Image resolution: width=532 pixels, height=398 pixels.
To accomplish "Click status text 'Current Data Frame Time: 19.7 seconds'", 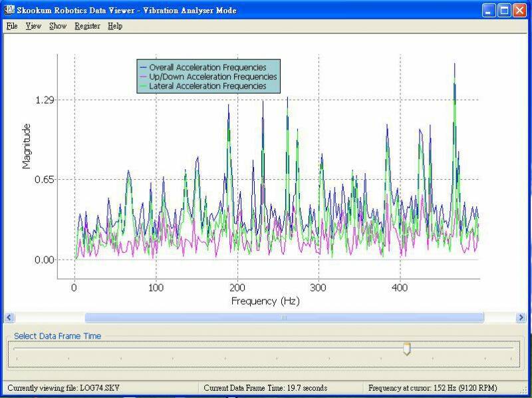I will point(265,388).
